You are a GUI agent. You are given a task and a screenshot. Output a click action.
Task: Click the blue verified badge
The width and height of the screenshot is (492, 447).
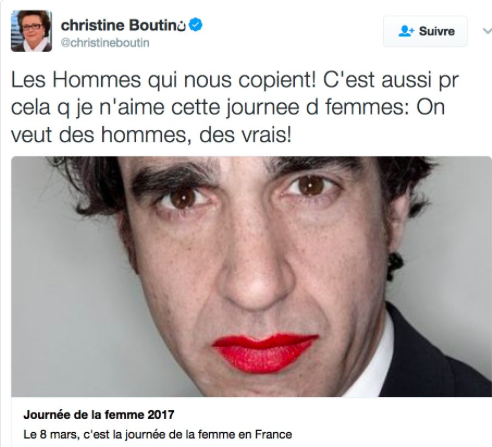click(x=196, y=25)
